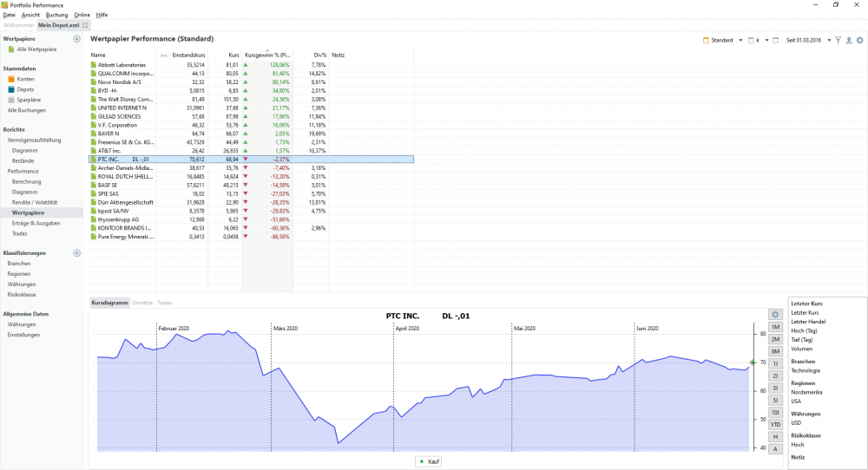
Task: Open the chart configuration gear button
Action: (775, 315)
